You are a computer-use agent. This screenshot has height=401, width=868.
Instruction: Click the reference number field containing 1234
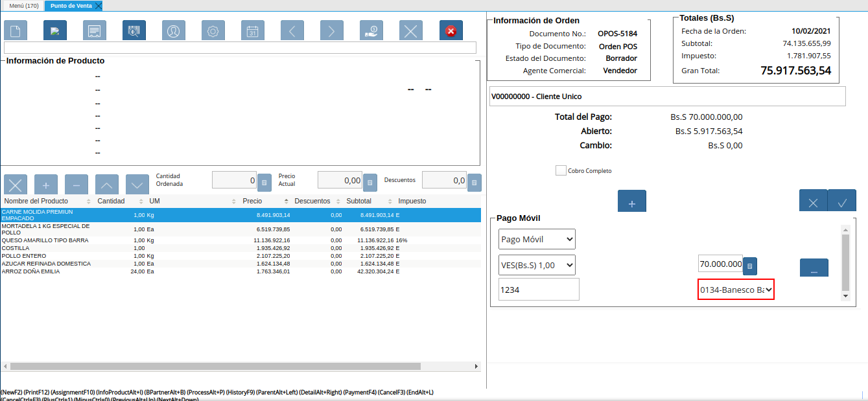tap(539, 290)
